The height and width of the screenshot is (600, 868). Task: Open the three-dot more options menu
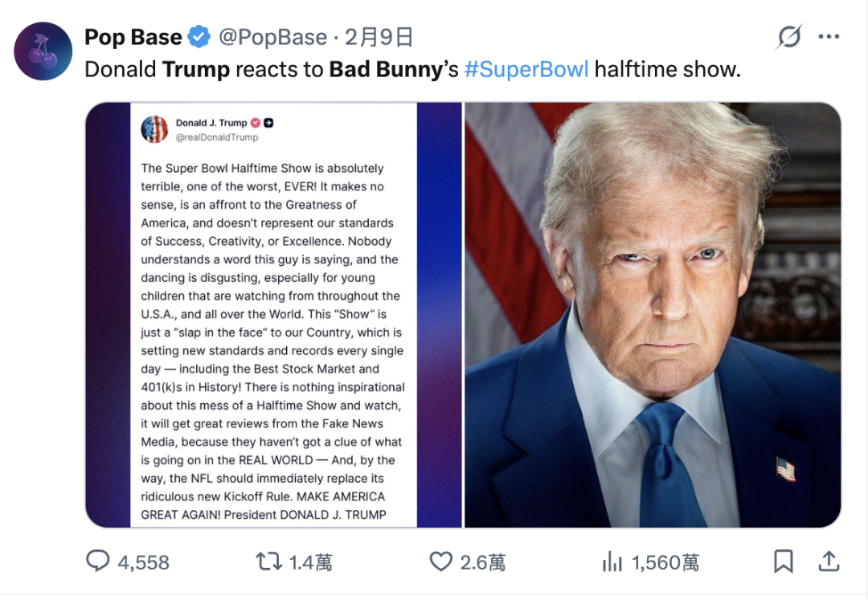coord(829,37)
